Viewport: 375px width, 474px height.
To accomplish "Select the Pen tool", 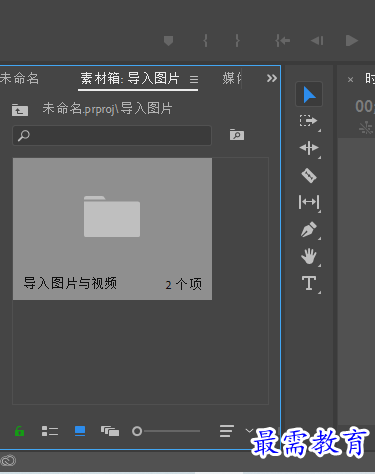I will point(309,229).
